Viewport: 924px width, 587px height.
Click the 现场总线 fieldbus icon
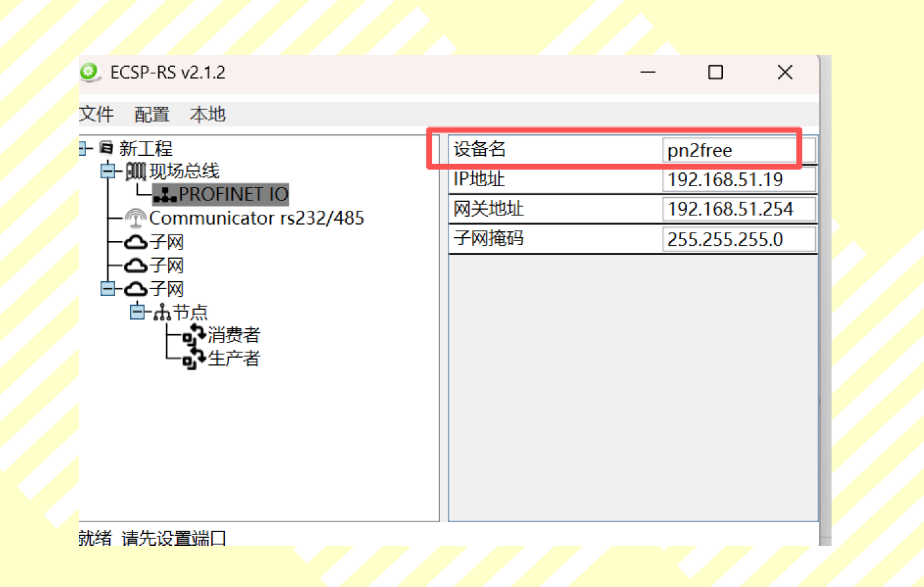(136, 171)
